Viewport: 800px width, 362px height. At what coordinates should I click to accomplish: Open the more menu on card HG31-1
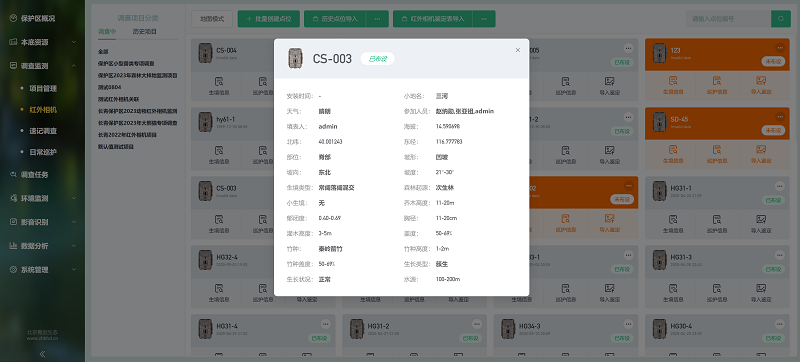tap(780, 186)
